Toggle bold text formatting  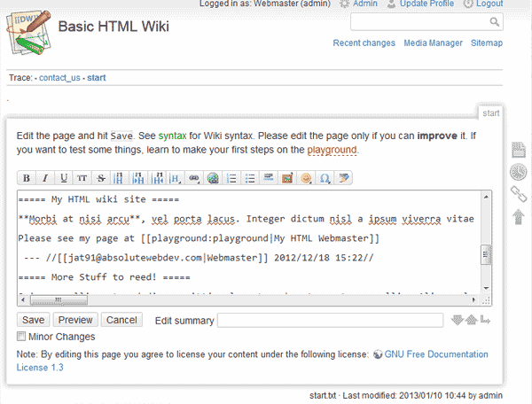[x=26, y=178]
